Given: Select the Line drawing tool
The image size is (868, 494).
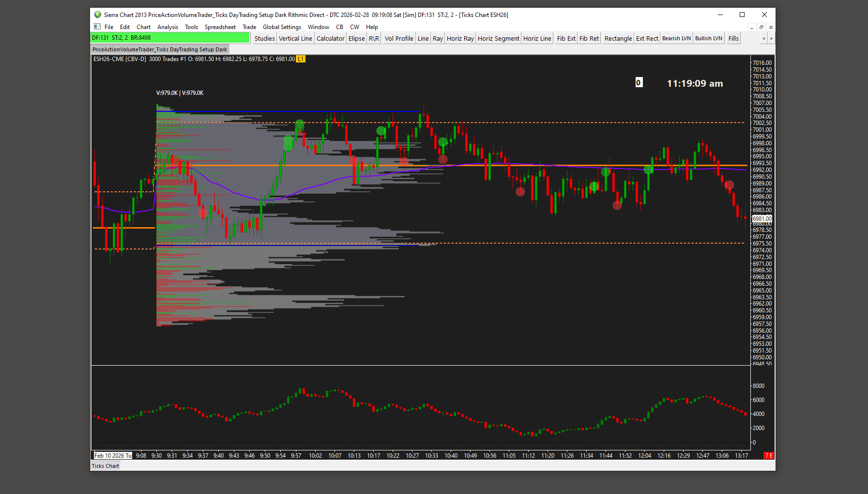Looking at the screenshot, I should click(423, 38).
